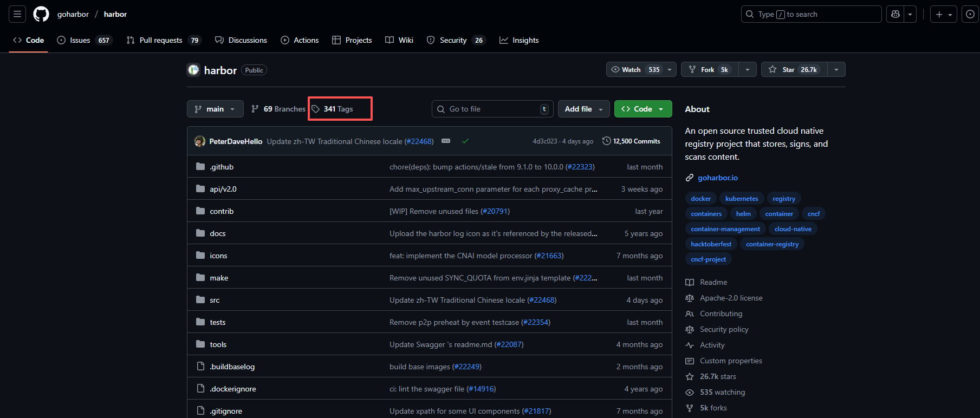Switch to the Issues tab
980x418 pixels.
pos(85,40)
